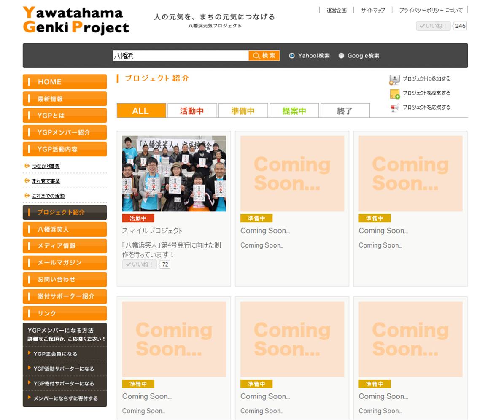The height and width of the screenshot is (420, 504).
Task: Open 八幡浜笑人 in the sidebar menu
Action: pos(65,229)
